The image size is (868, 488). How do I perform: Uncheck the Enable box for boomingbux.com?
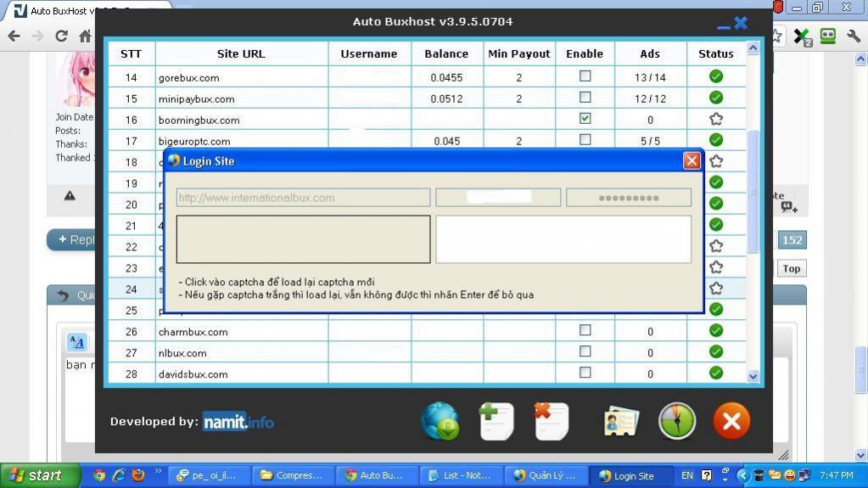tap(585, 118)
